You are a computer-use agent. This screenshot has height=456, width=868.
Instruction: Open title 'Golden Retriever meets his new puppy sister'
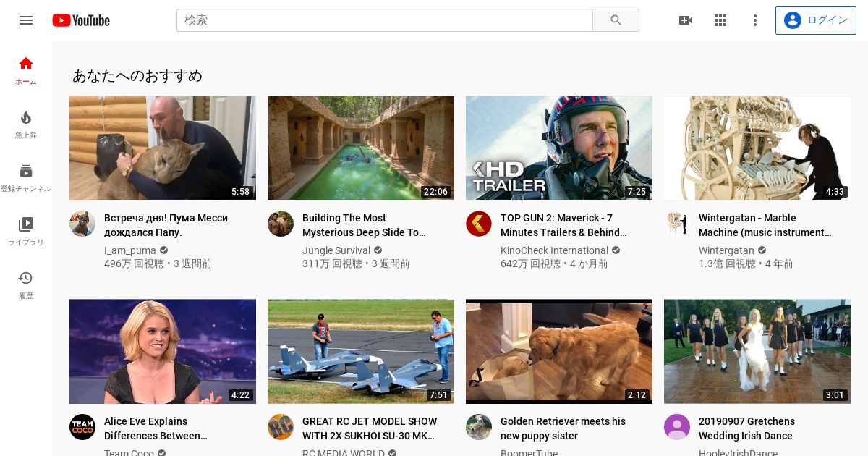[563, 428]
